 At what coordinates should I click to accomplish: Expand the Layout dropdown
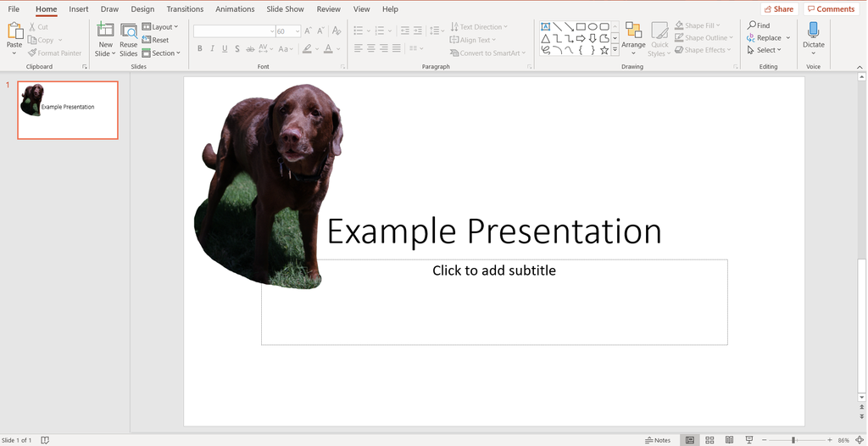point(160,26)
